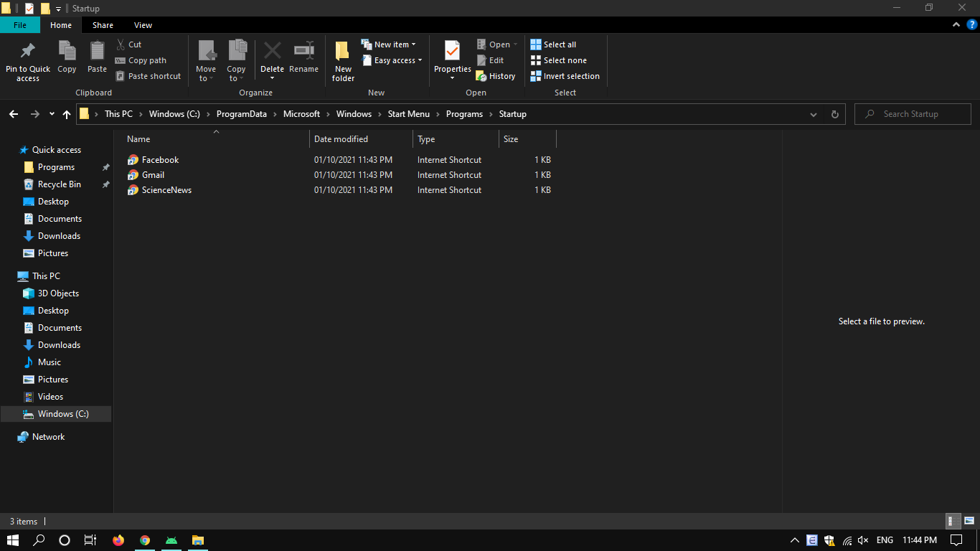980x551 pixels.
Task: Click Start Menu in address path
Action: [409, 114]
